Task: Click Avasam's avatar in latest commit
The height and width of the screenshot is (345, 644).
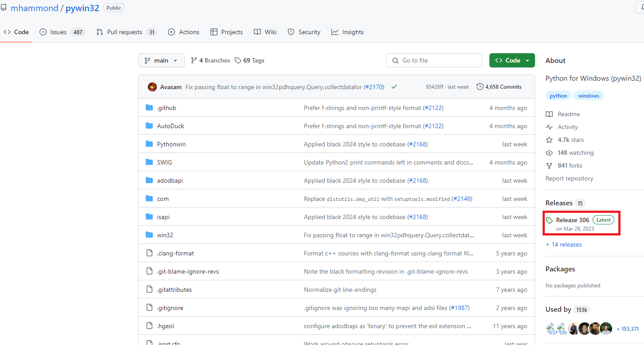Action: [152, 87]
